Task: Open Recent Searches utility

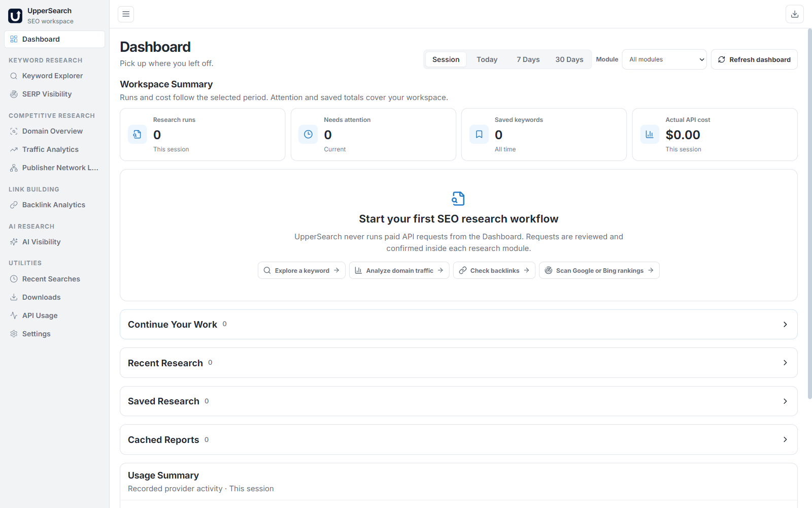Action: [x=55, y=279]
